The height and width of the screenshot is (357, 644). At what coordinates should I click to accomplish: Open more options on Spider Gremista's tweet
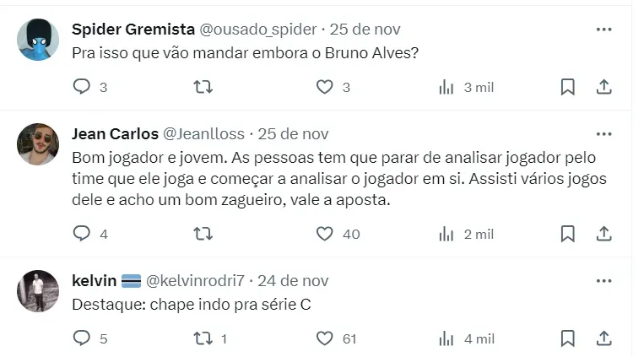pyautogui.click(x=603, y=29)
